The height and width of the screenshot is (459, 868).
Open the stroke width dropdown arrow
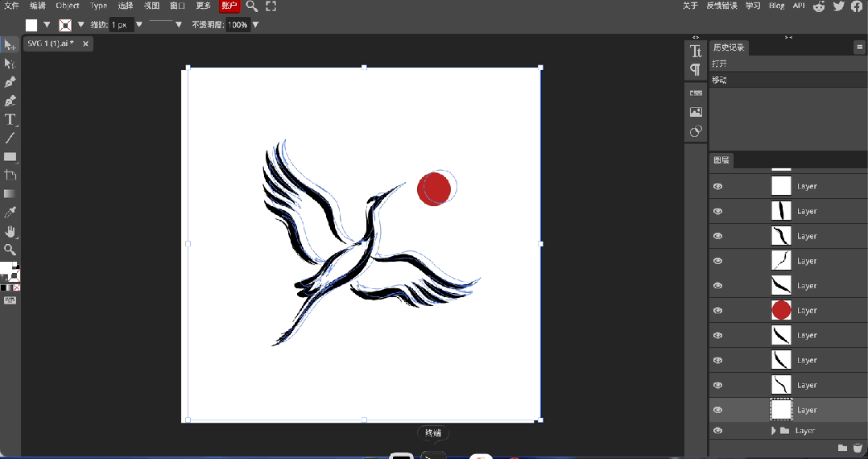tap(139, 25)
